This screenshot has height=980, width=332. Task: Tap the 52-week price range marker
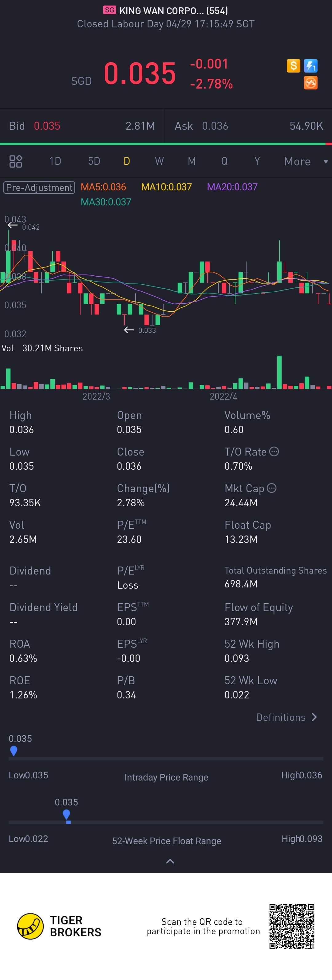click(x=66, y=815)
